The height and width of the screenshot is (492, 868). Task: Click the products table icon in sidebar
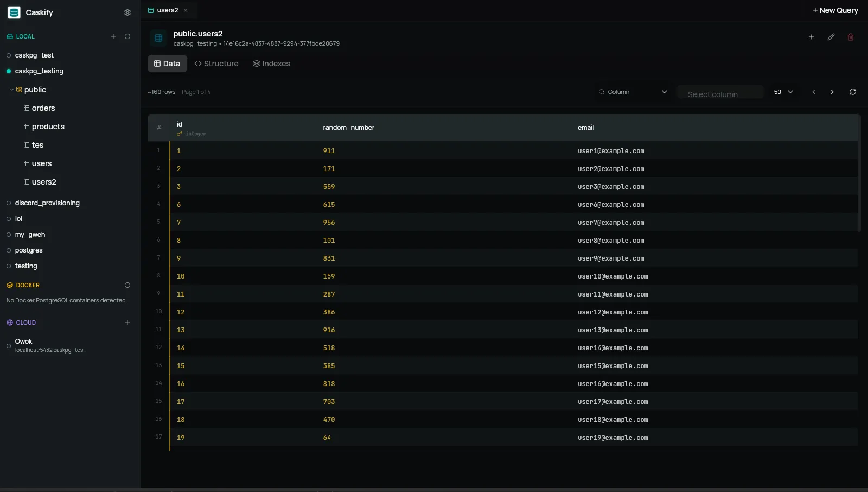[x=27, y=127]
